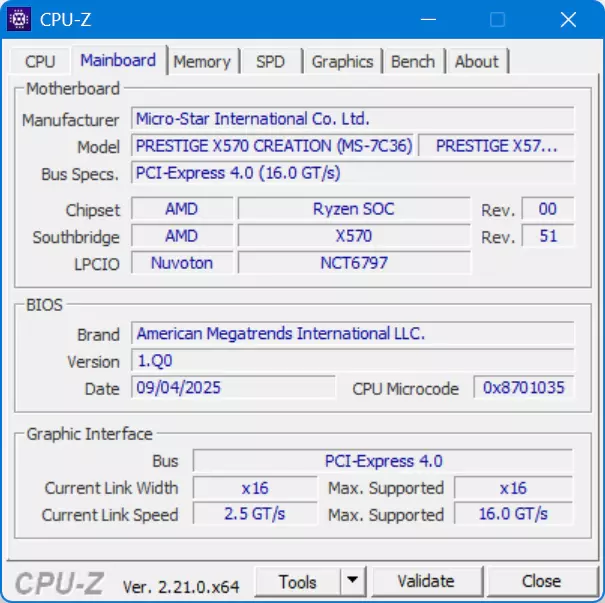Switch to the Bench tab
This screenshot has width=605, height=603.
click(413, 61)
